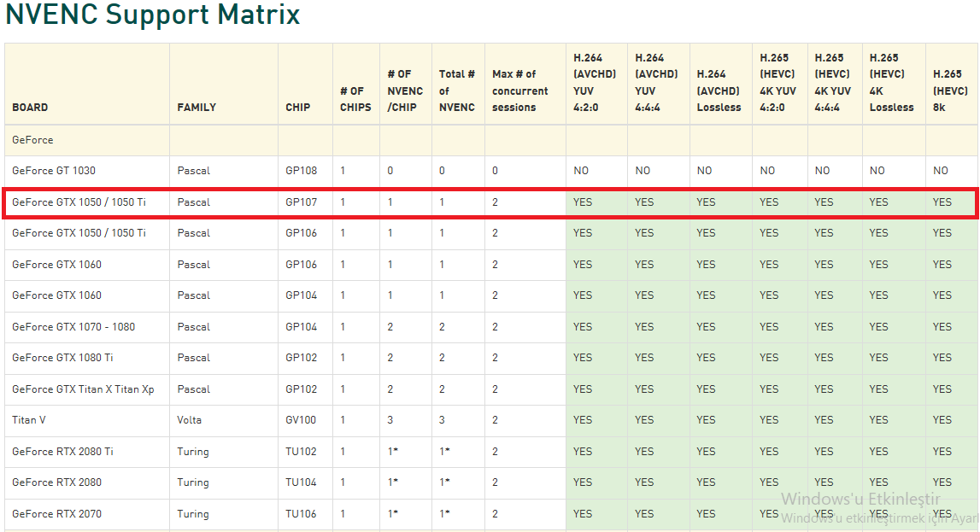
Task: Select max sessions 0 in GT 1030 row
Action: coord(495,171)
